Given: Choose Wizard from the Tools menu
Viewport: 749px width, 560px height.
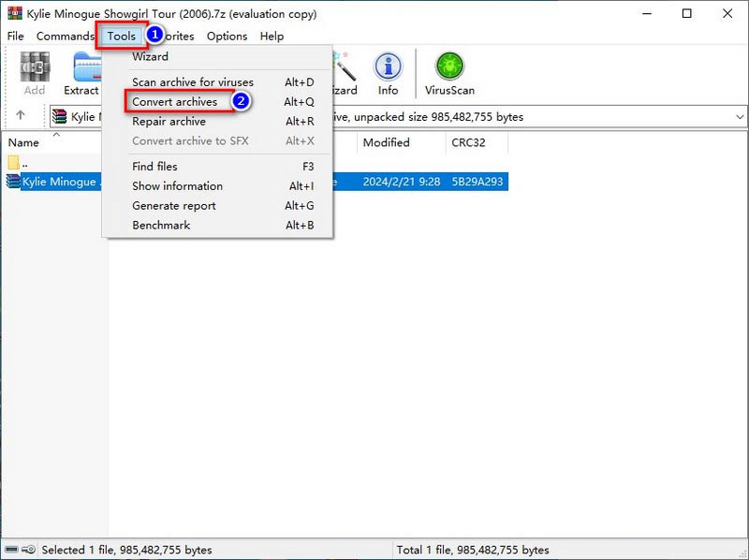Looking at the screenshot, I should point(217,56).
